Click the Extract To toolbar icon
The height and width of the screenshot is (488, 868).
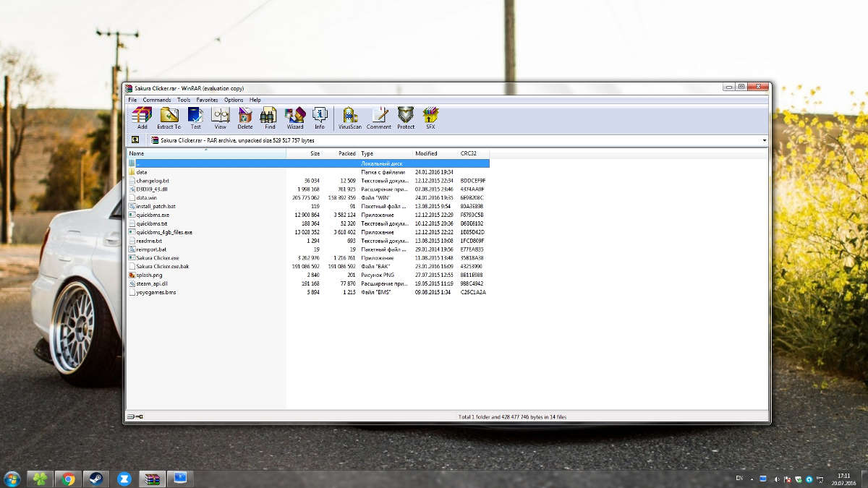point(169,118)
